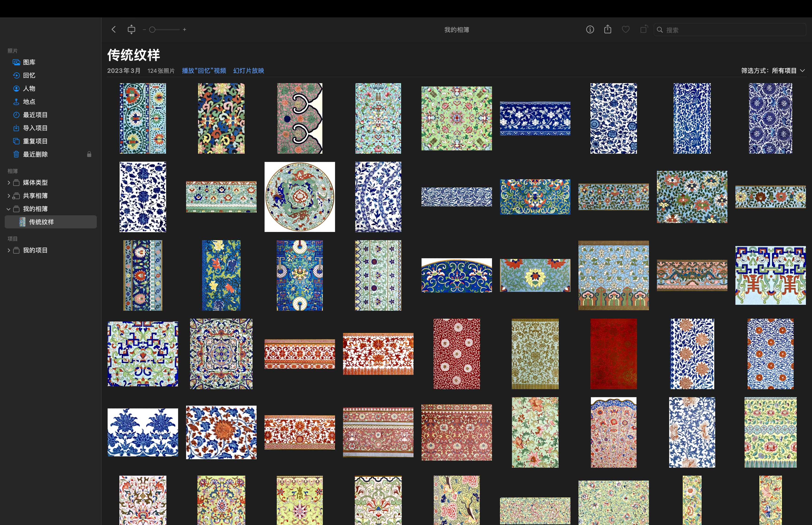
Task: Open the square mandala pattern thumbnail
Action: [x=221, y=354]
